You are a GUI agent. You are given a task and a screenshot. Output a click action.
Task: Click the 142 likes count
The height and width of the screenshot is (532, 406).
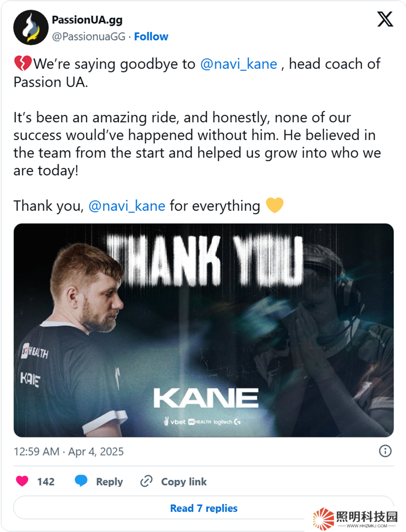(x=46, y=482)
